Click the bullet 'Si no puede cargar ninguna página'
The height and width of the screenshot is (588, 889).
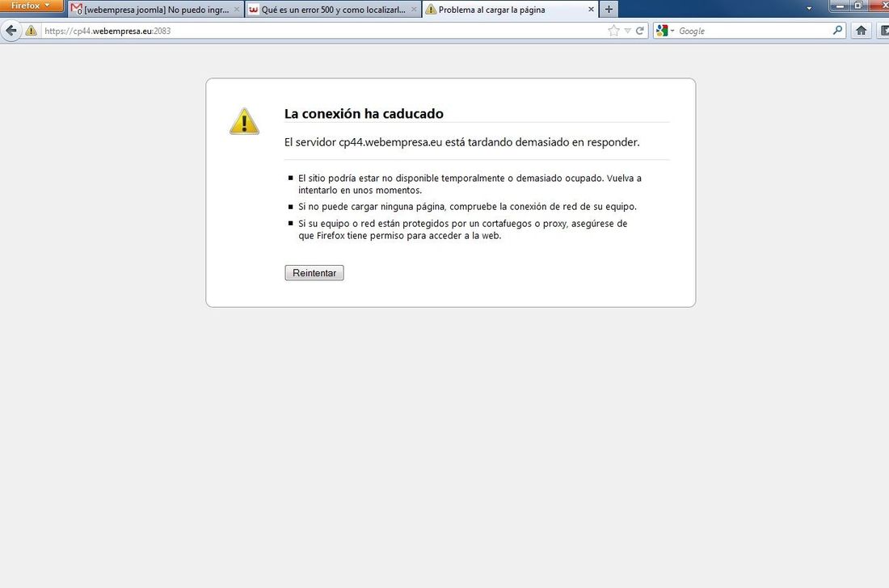[x=467, y=207]
